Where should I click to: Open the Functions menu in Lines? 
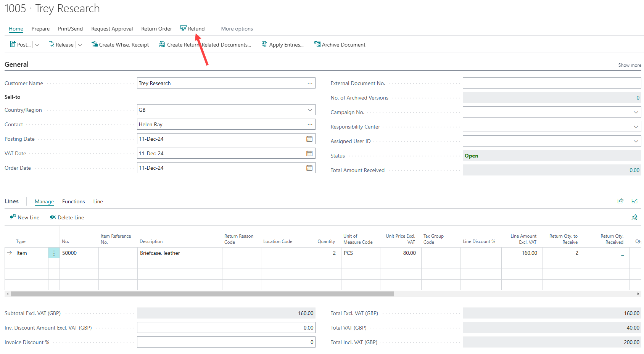pos(73,201)
